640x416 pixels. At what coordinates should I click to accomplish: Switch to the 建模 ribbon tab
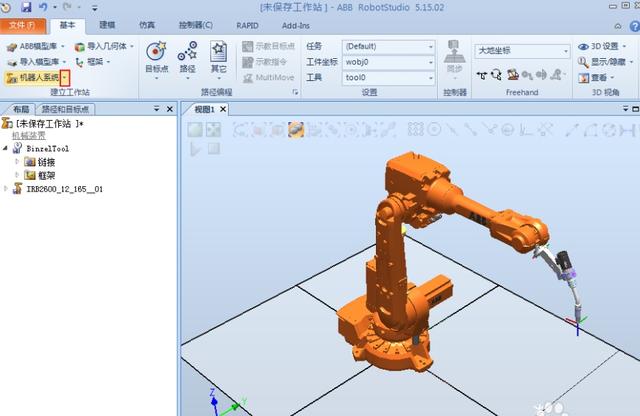pos(107,25)
